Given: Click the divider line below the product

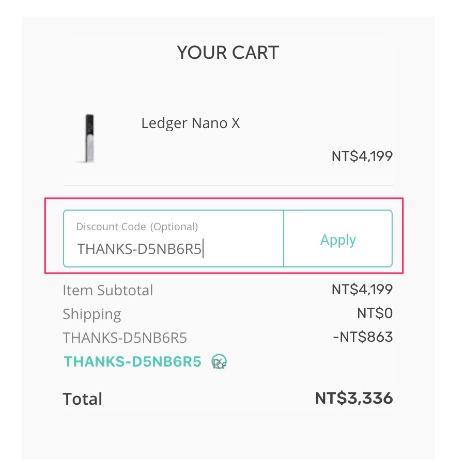Looking at the screenshot, I should 228,185.
